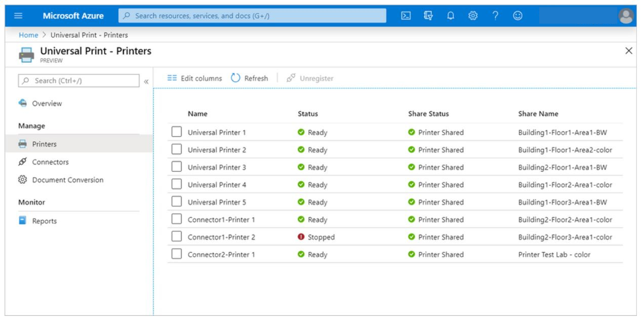Click share name Building1-Floor1-Area1-BW
This screenshot has height=322, width=644.
(x=561, y=133)
